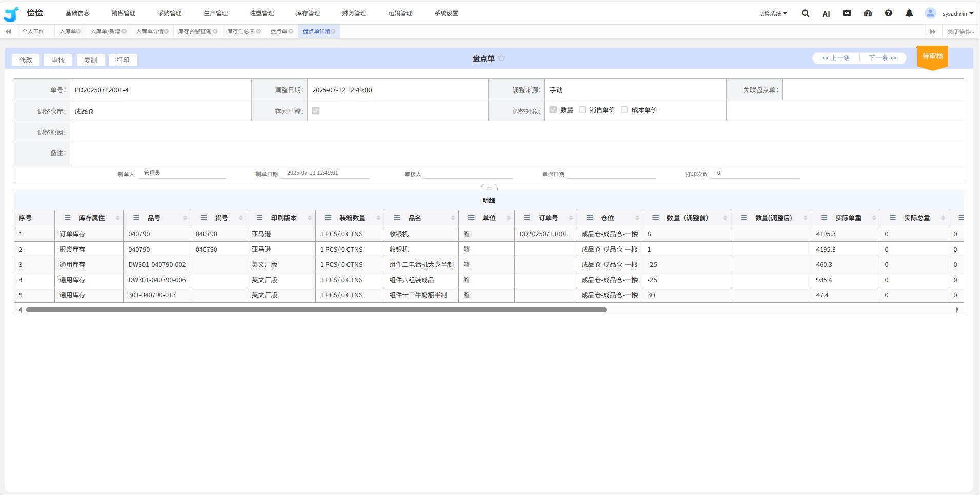
Task: Expand the 关闭操作 dropdown
Action: [x=960, y=32]
